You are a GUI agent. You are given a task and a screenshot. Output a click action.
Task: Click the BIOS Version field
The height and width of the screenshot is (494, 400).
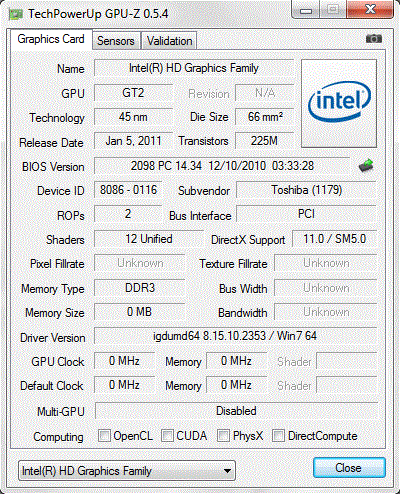[222, 166]
